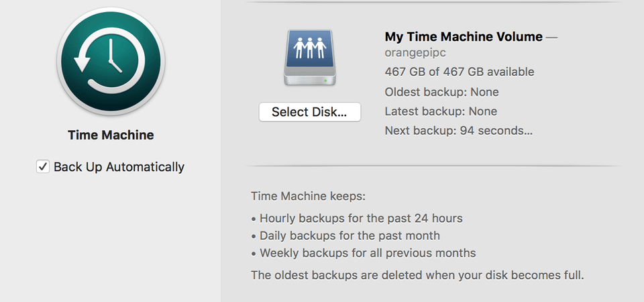644x302 pixels.
Task: Click the people symbol on the disk icon
Action: 309,48
